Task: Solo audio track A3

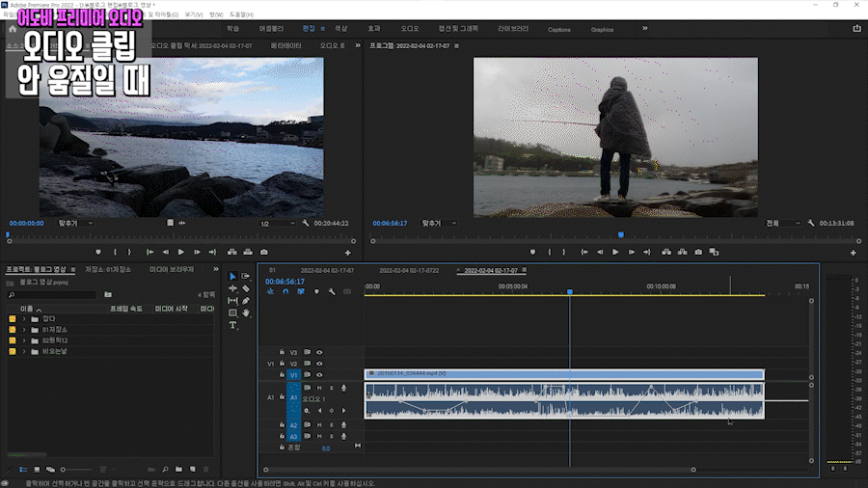Action: coord(332,436)
